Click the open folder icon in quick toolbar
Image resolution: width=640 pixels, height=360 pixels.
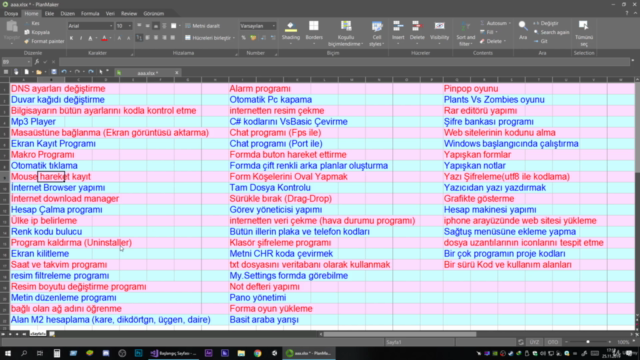pos(39,72)
